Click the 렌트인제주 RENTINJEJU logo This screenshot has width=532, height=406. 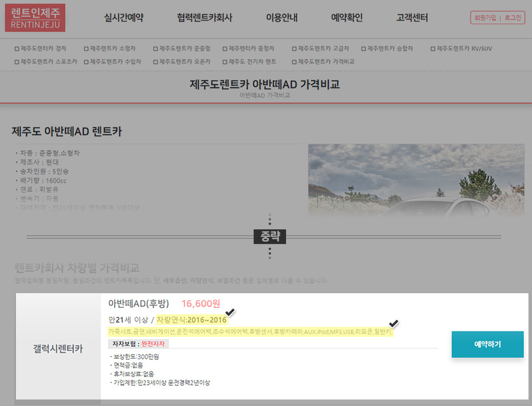point(35,18)
